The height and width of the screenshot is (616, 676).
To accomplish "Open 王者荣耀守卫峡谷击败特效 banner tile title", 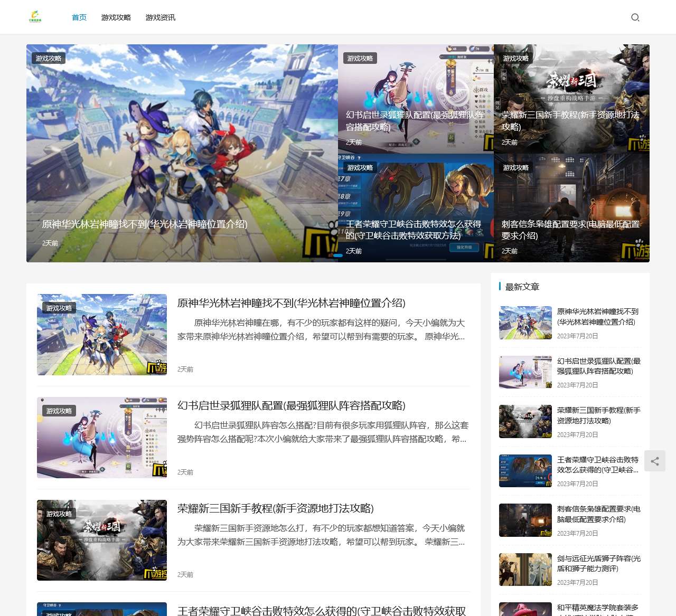I will 414,230.
